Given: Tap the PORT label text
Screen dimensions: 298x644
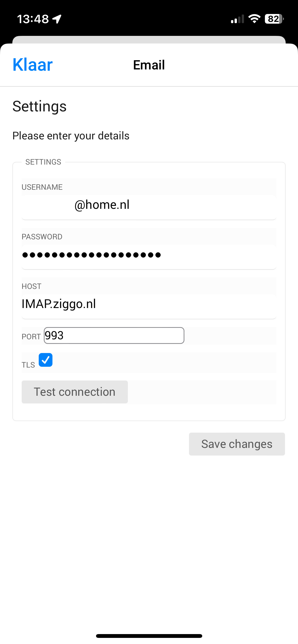Looking at the screenshot, I should 31,337.
